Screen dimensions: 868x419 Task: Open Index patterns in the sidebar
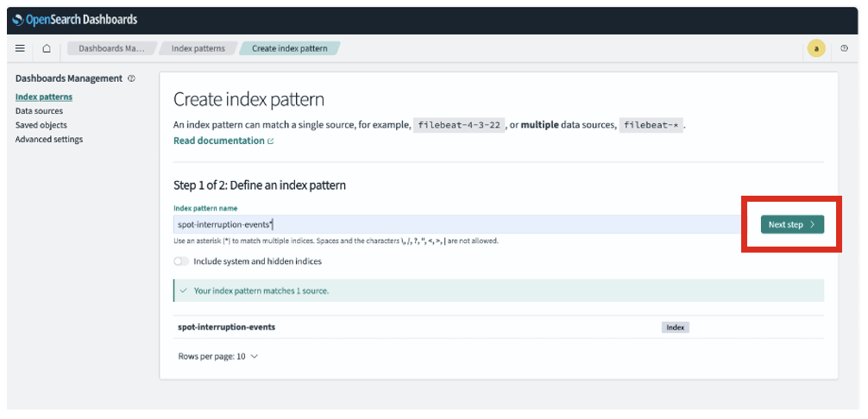click(44, 97)
